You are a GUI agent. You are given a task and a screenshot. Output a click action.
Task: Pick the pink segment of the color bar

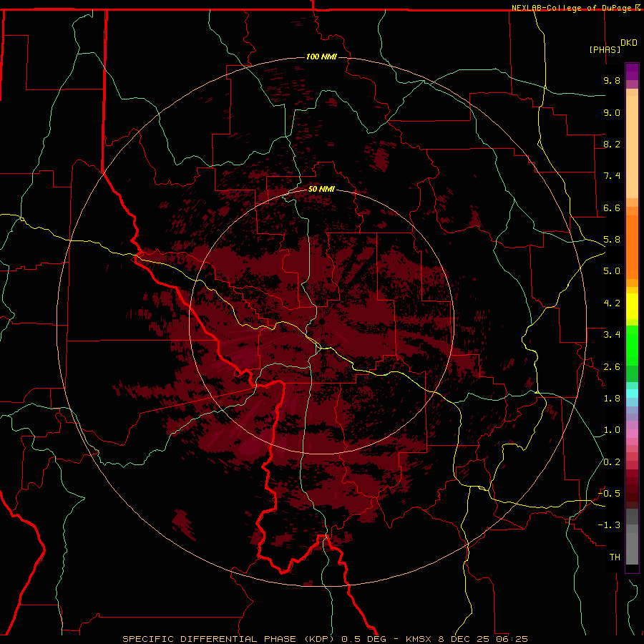click(x=632, y=434)
